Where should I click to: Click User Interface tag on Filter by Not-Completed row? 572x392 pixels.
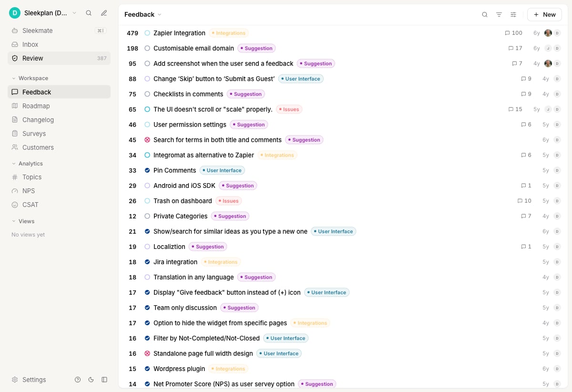point(286,338)
